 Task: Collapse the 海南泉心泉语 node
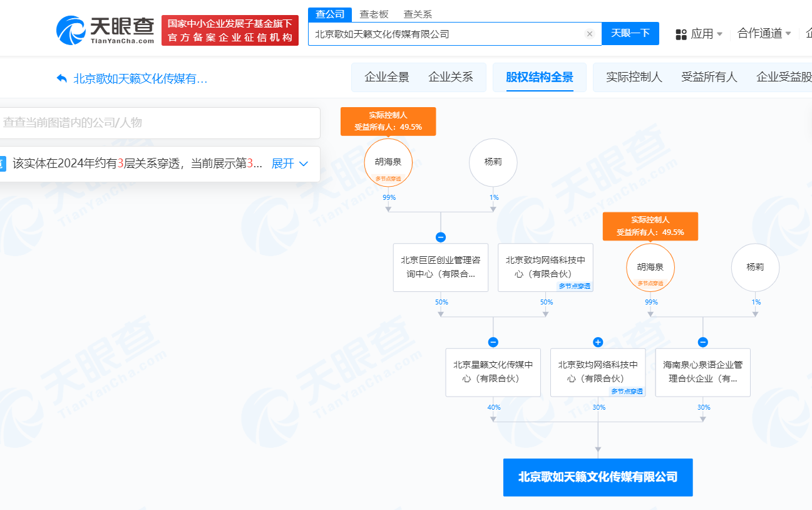point(702,342)
